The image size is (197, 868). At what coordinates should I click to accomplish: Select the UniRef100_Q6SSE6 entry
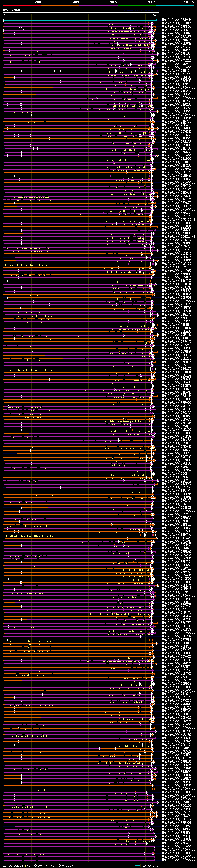coord(177,30)
